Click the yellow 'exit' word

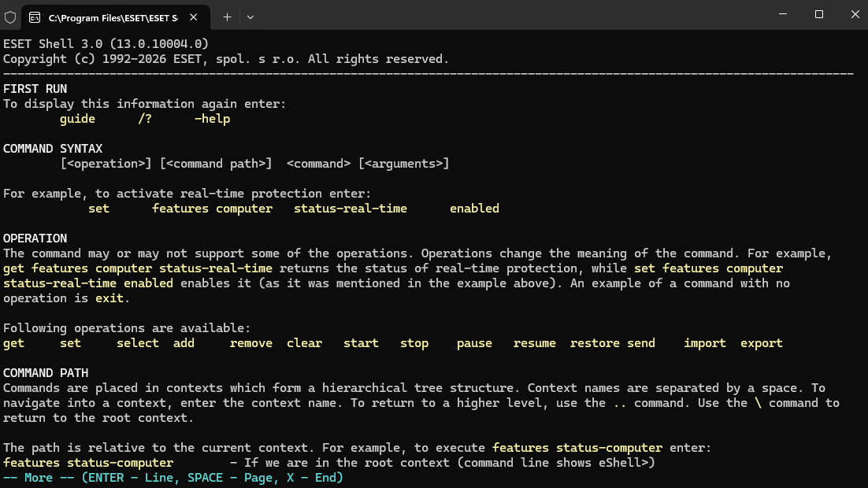pyautogui.click(x=109, y=298)
